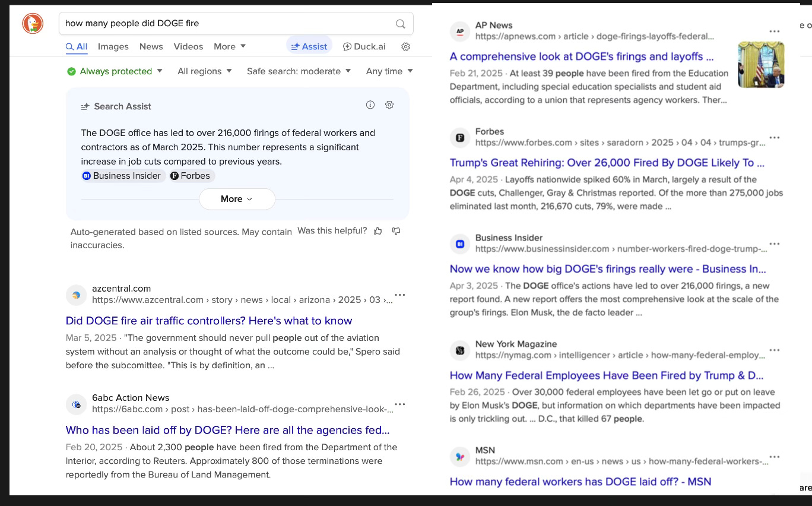Click the Business Insider result favicon
The image size is (812, 506).
click(459, 244)
